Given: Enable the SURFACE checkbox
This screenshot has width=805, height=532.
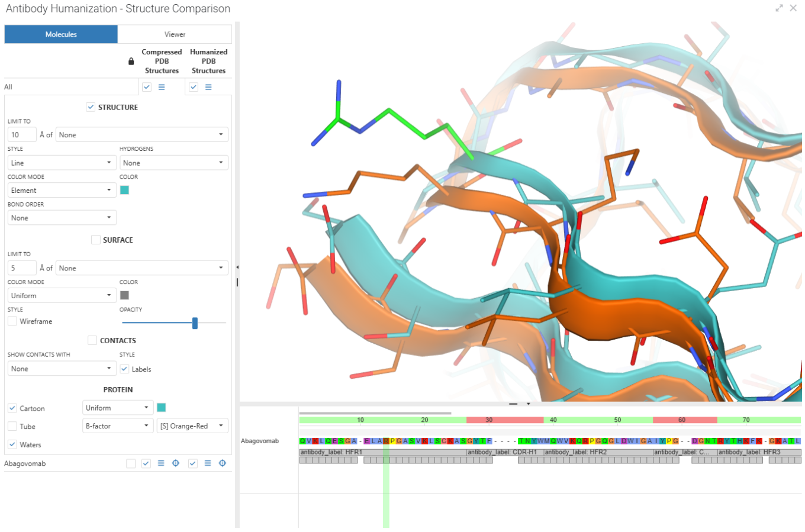Looking at the screenshot, I should tap(95, 240).
